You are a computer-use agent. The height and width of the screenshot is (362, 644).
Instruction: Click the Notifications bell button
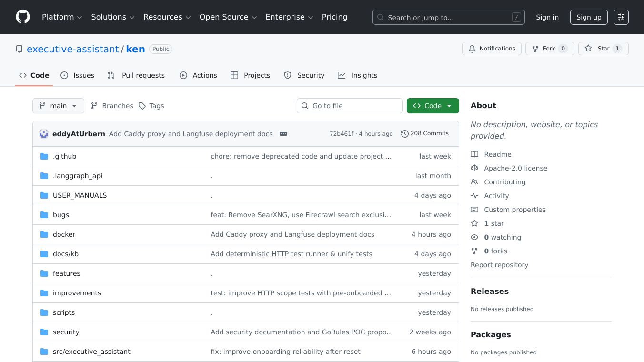(491, 49)
